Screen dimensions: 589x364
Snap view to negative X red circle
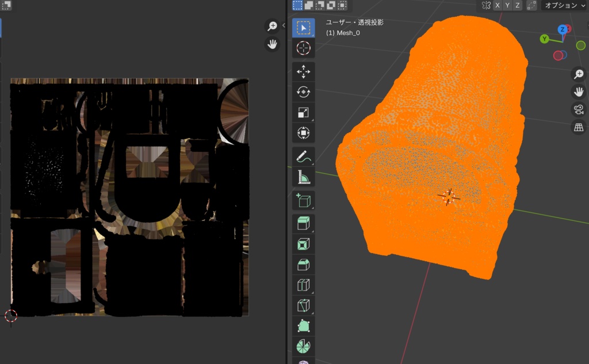pos(558,56)
